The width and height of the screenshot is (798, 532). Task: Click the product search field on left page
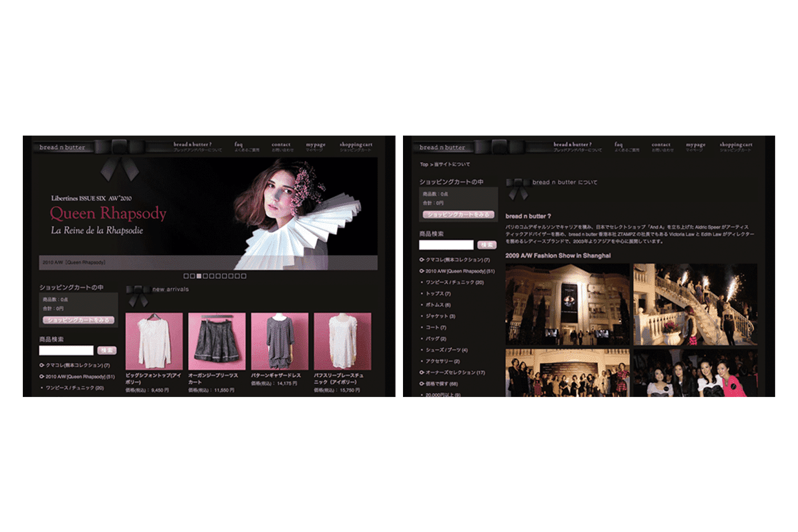[66, 350]
